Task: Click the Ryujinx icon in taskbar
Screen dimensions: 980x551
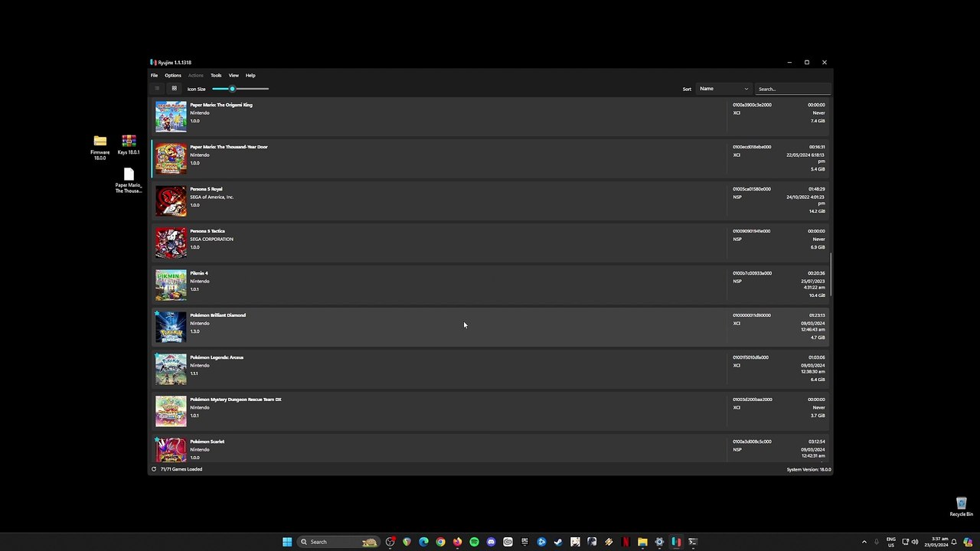Action: click(x=676, y=542)
